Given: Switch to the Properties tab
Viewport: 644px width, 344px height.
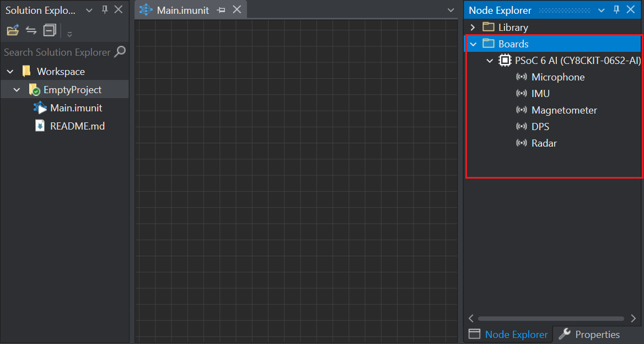Looking at the screenshot, I should pyautogui.click(x=589, y=335).
